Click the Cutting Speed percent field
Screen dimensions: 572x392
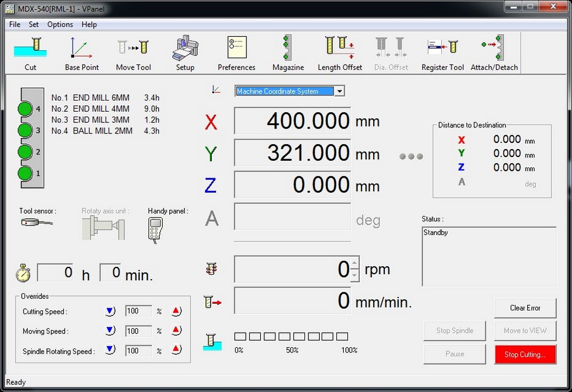139,311
